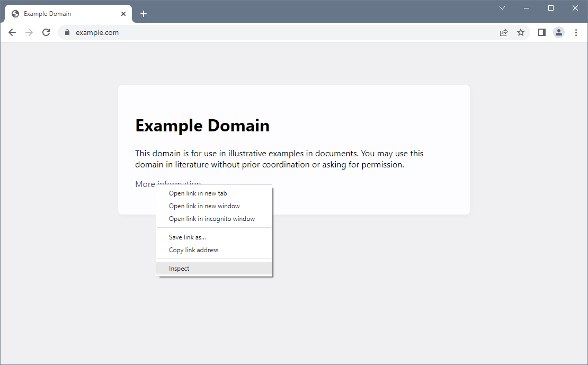Click the browser profile avatar icon
This screenshot has height=365, width=588.
[559, 32]
